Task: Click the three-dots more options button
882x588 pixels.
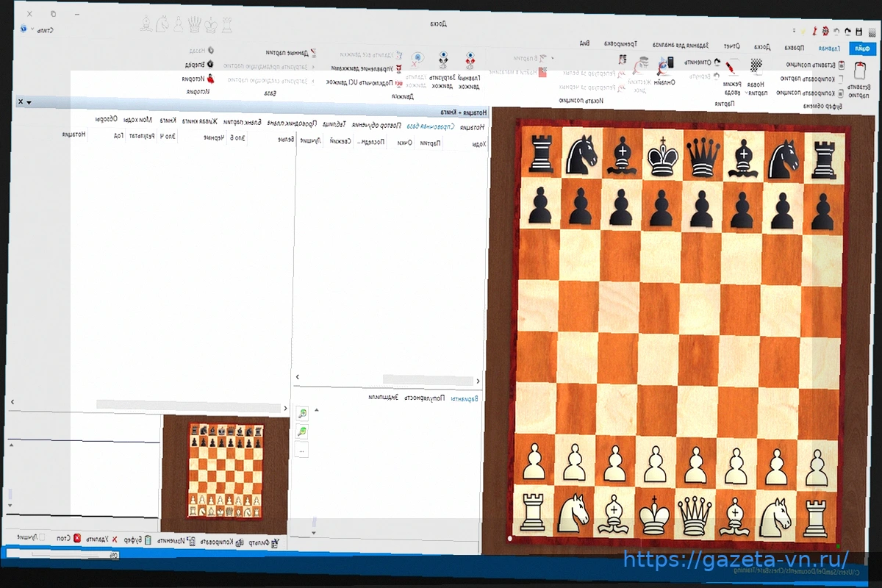Action: click(x=302, y=449)
